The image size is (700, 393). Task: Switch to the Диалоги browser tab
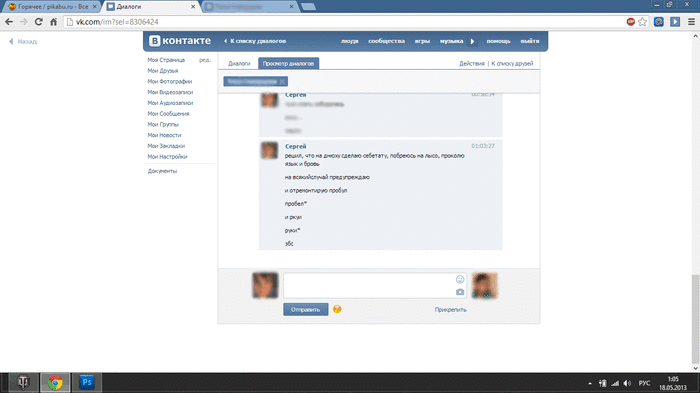pos(150,7)
